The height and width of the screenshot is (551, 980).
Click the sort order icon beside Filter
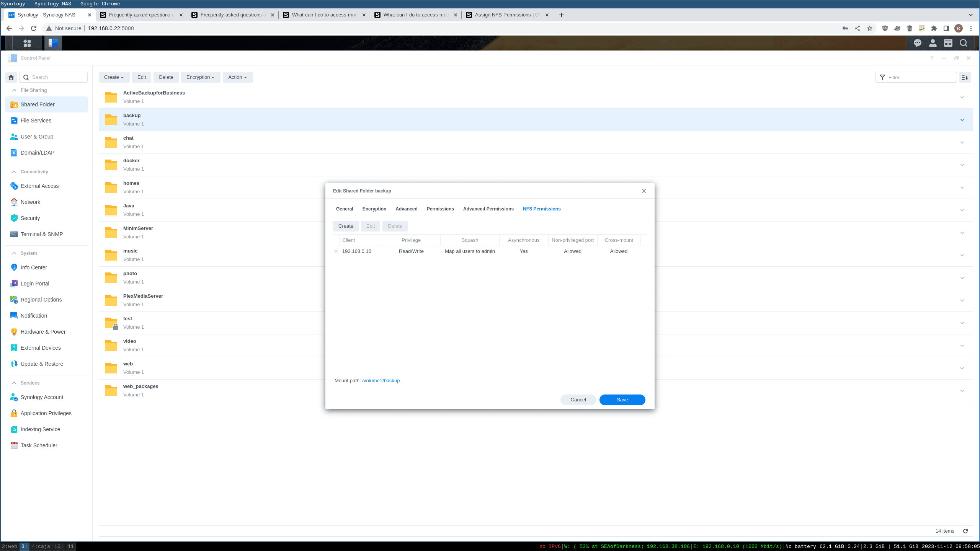pos(965,77)
